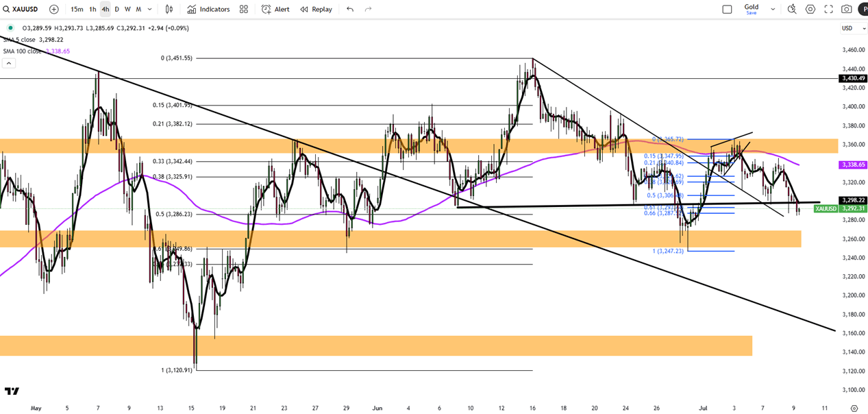Image resolution: width=868 pixels, height=414 pixels.
Task: Open the candlestick chart style selector
Action: [x=169, y=9]
